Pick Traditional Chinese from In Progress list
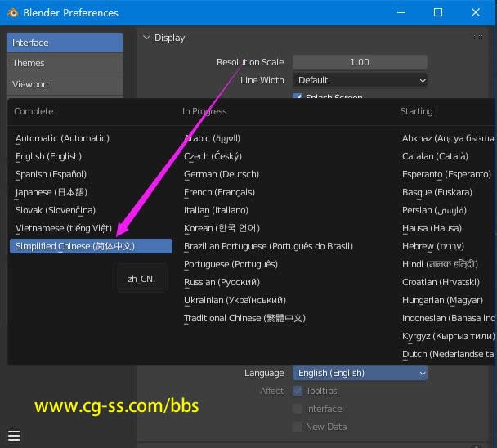Screen dimensions: 497x448 (244, 318)
